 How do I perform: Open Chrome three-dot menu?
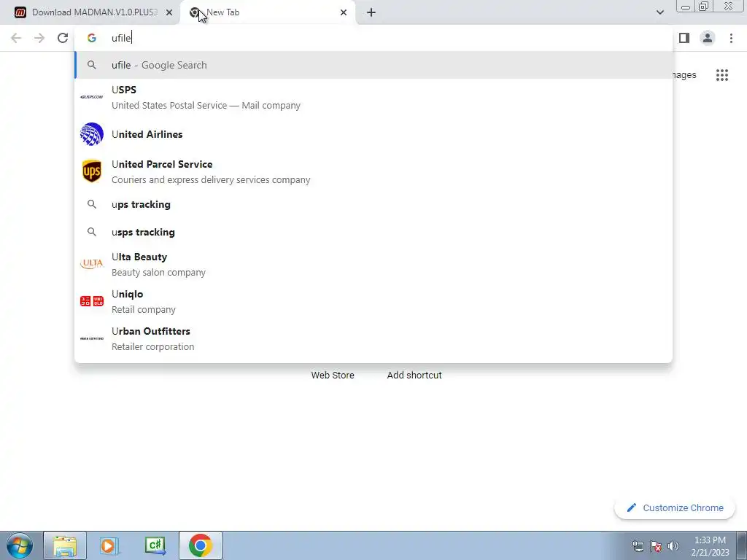click(x=731, y=38)
